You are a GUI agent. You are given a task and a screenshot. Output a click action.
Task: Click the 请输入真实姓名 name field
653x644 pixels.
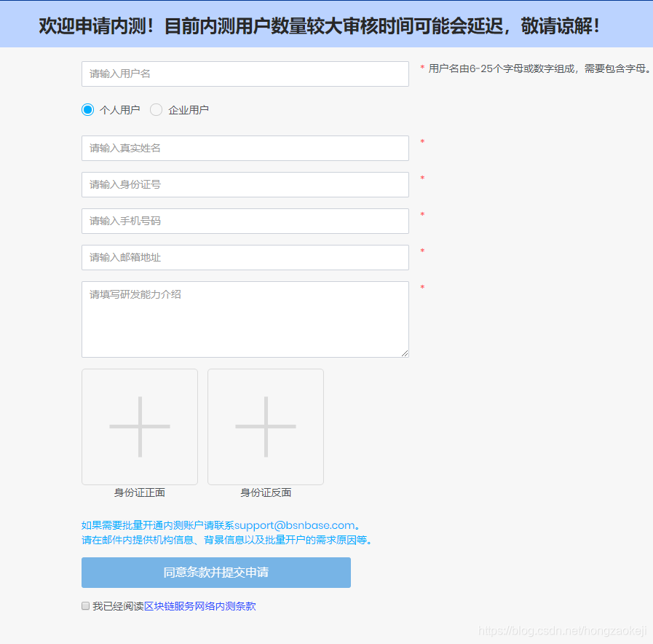[x=245, y=148]
